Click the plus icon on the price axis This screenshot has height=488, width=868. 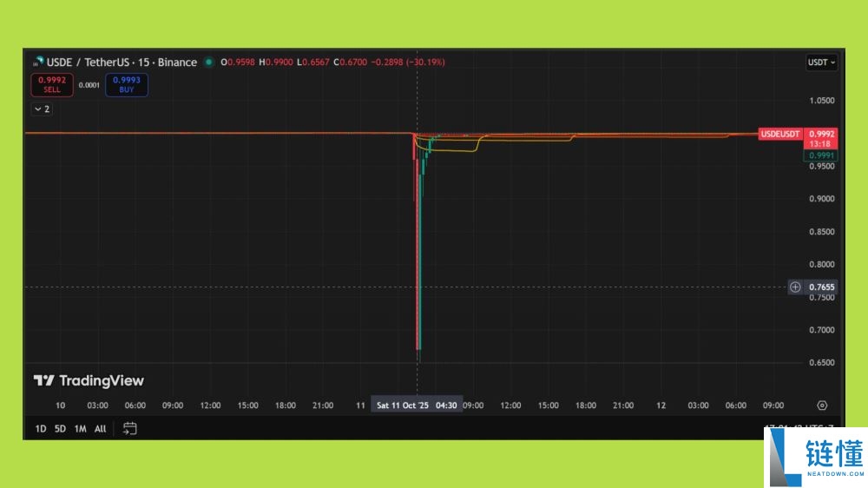[795, 287]
